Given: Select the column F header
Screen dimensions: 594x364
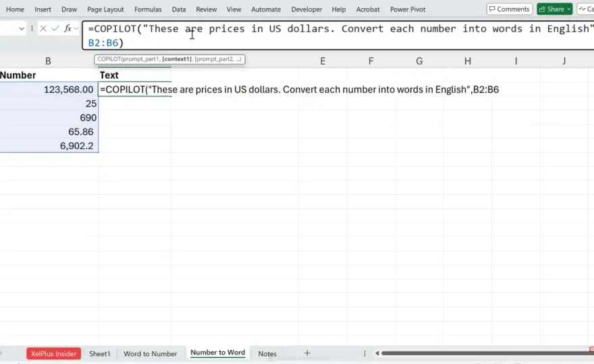Looking at the screenshot, I should [x=371, y=61].
